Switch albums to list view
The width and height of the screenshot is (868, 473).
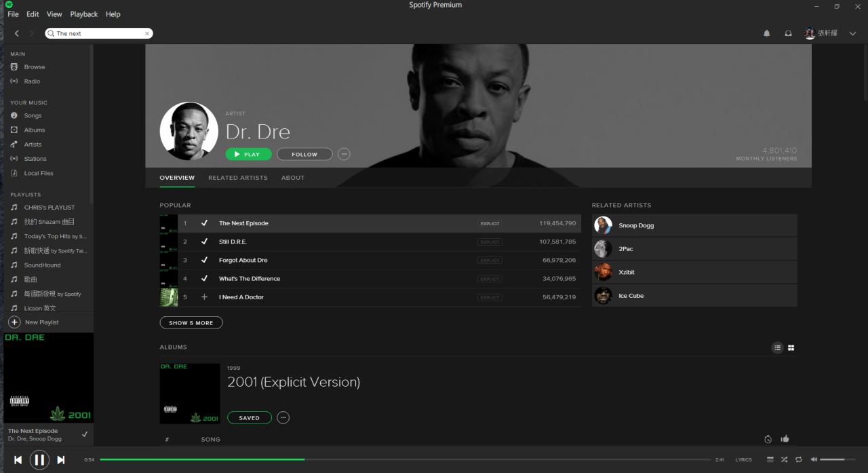(777, 347)
